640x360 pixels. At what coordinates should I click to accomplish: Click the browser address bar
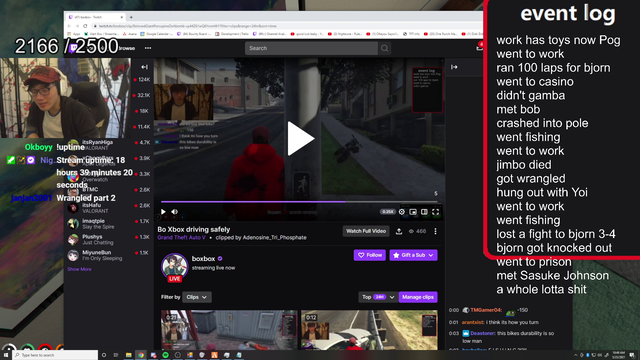pos(286,26)
